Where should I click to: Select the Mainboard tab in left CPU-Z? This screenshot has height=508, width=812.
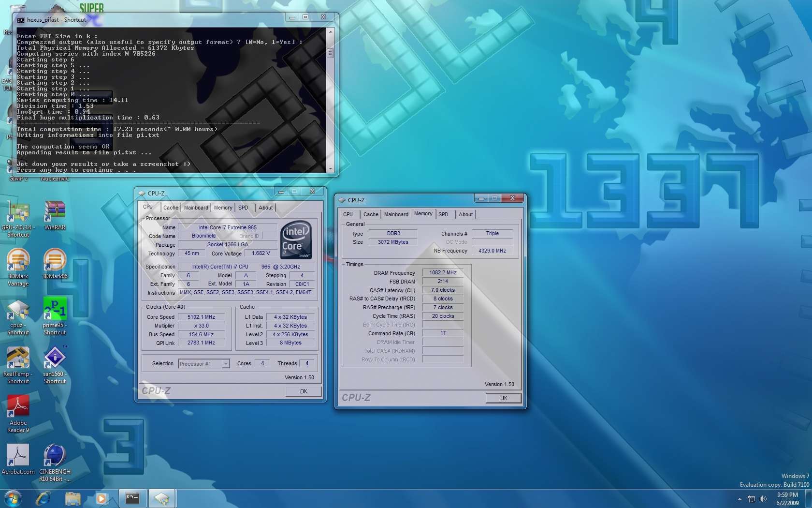pyautogui.click(x=196, y=208)
